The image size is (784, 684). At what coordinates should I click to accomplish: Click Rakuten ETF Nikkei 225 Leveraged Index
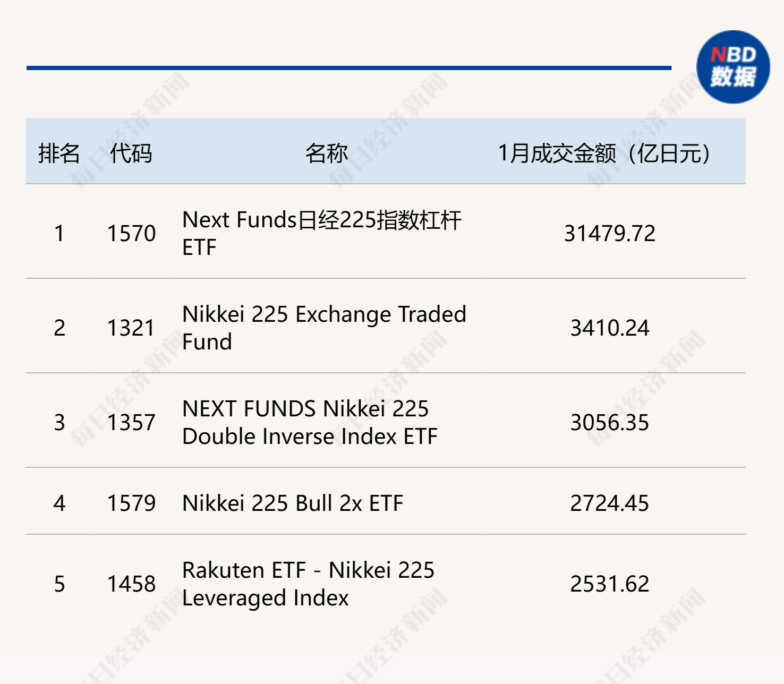tap(308, 584)
